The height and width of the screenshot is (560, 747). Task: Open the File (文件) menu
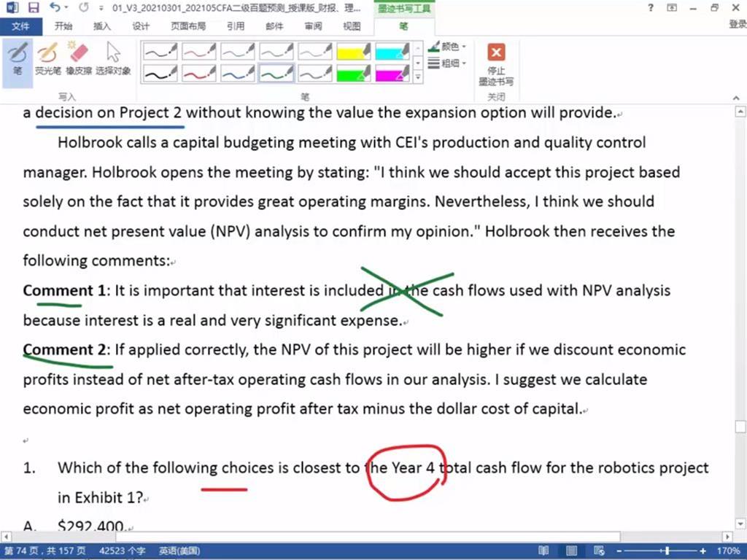coord(21,26)
